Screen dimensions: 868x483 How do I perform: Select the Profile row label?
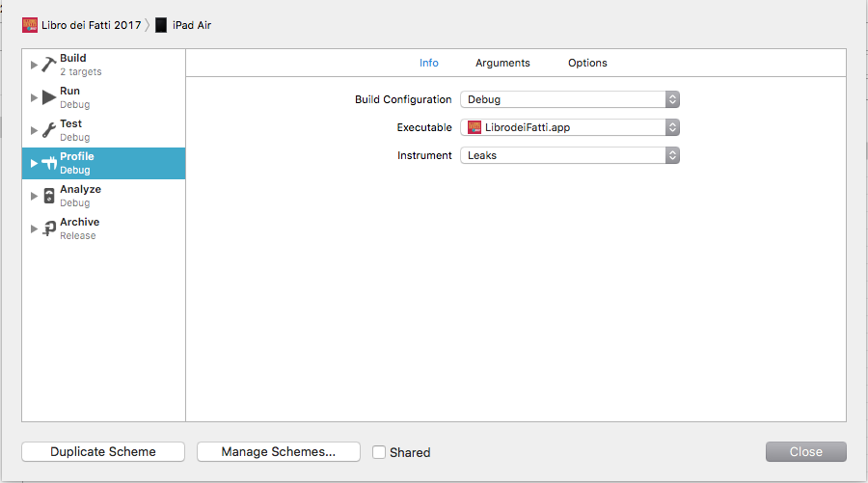coord(77,156)
